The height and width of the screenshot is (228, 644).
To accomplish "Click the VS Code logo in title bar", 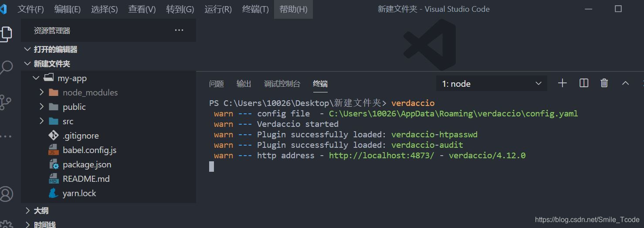I will [x=3, y=9].
